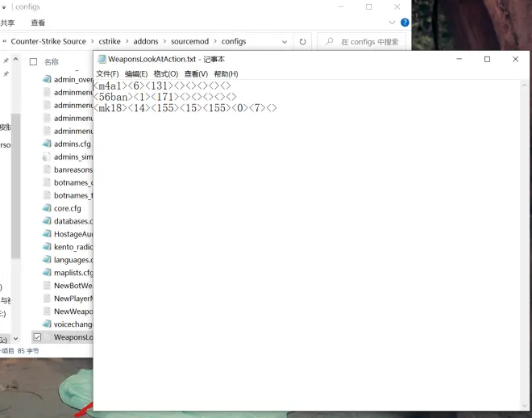Expand chevron after cstrike in breadcrumb
Image resolution: width=532 pixels, height=418 pixels.
pyautogui.click(x=127, y=41)
